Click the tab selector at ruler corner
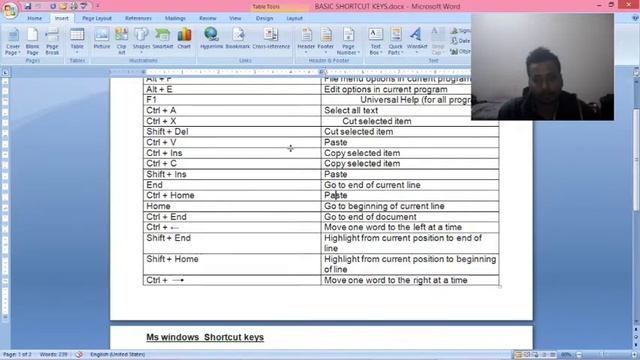Viewport: 640px width, 360px height. [5, 72]
